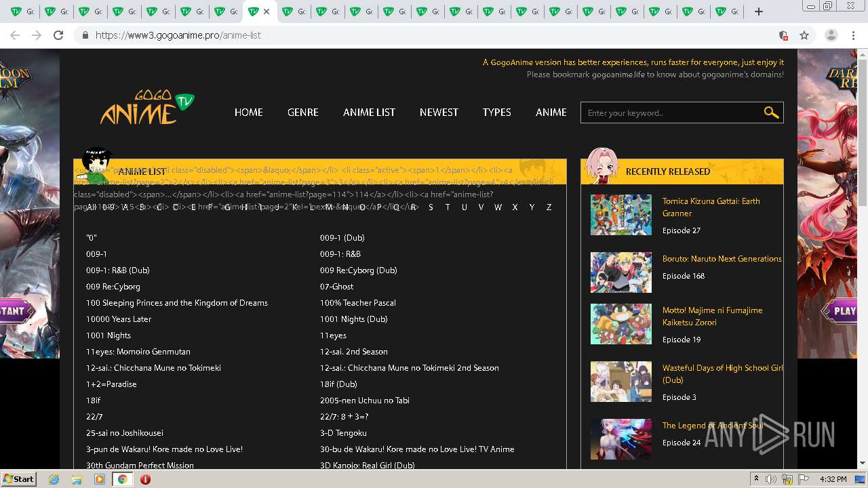Click the search magnifier icon
This screenshot has height=488, width=868.
point(771,113)
